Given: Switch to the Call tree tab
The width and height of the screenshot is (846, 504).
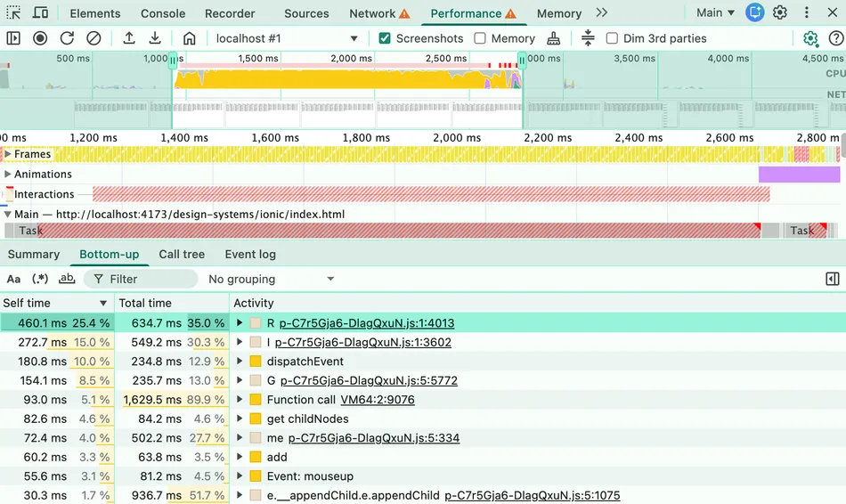Looking at the screenshot, I should point(182,254).
